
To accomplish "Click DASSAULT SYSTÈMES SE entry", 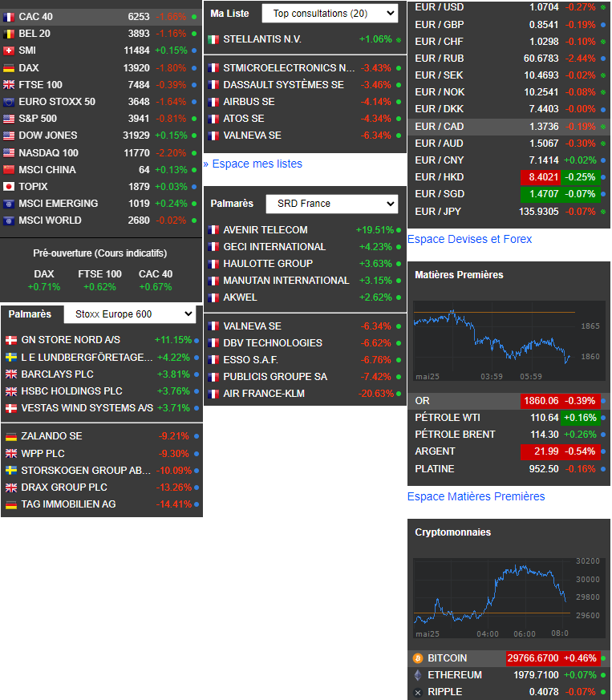I will point(283,85).
